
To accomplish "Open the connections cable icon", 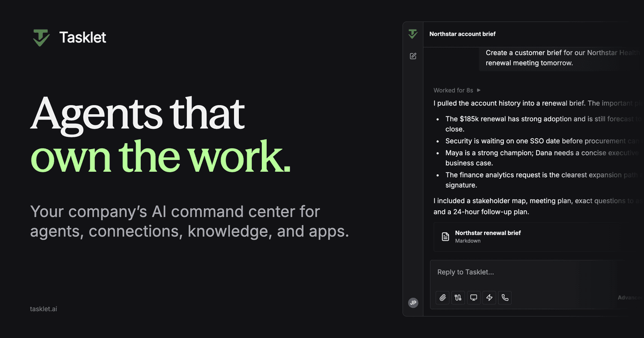I will [x=458, y=298].
